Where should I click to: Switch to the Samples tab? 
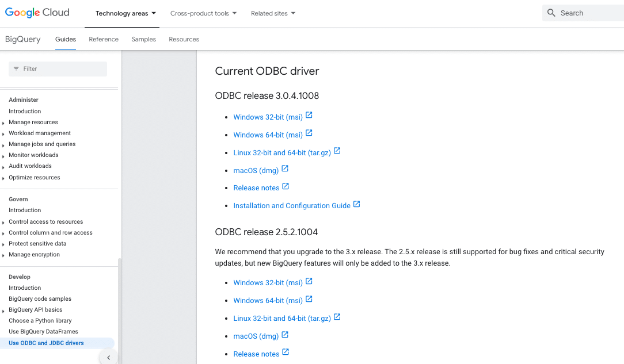point(143,39)
